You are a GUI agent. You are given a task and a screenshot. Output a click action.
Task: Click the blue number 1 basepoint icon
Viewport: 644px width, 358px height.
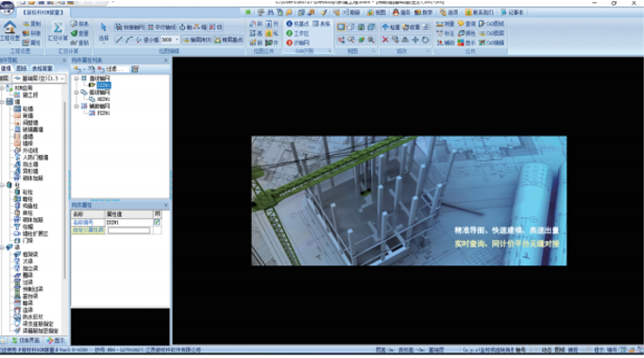[x=289, y=24]
